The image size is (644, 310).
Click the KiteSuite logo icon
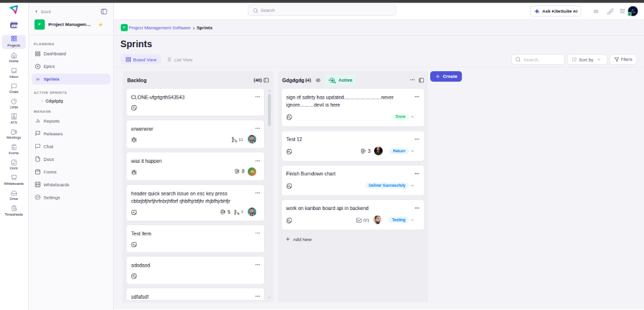14,9
